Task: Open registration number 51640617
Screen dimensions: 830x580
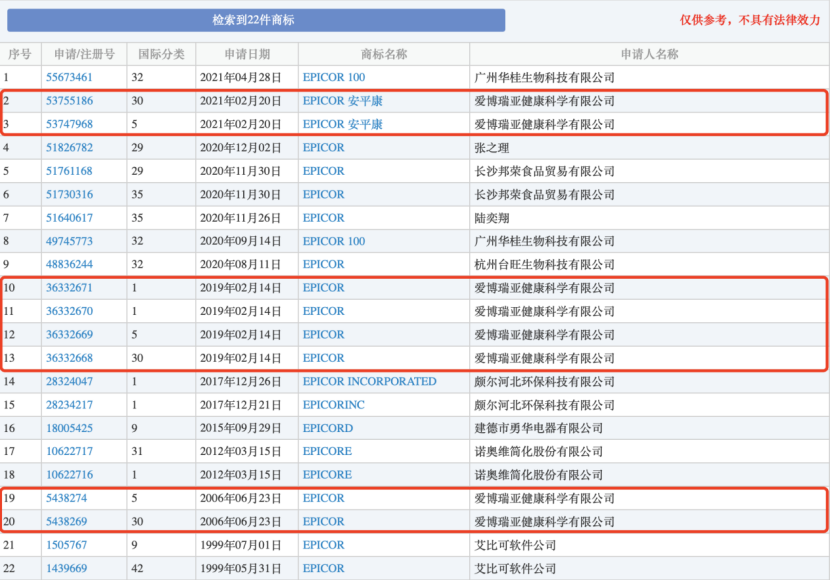Action: [x=69, y=218]
